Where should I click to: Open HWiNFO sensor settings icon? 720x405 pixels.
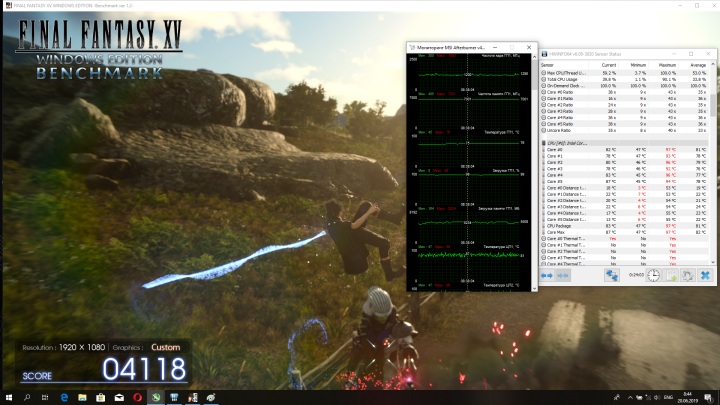688,275
